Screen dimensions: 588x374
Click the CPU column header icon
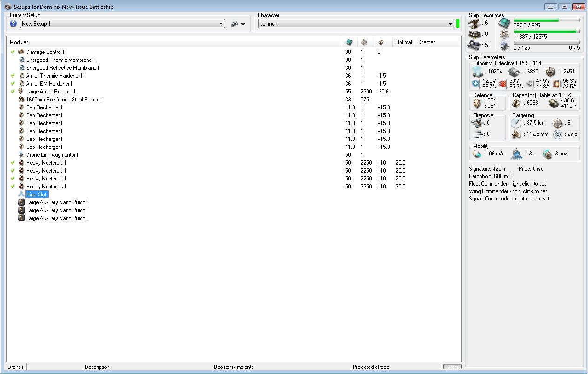[349, 42]
